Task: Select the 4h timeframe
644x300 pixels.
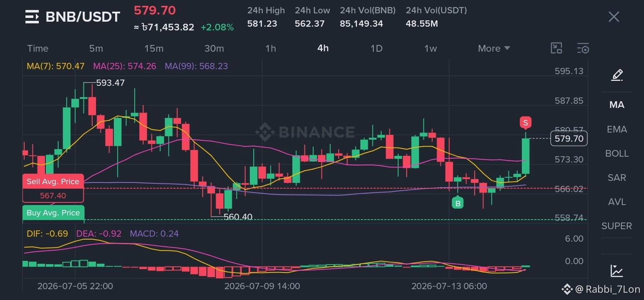Action: [323, 48]
